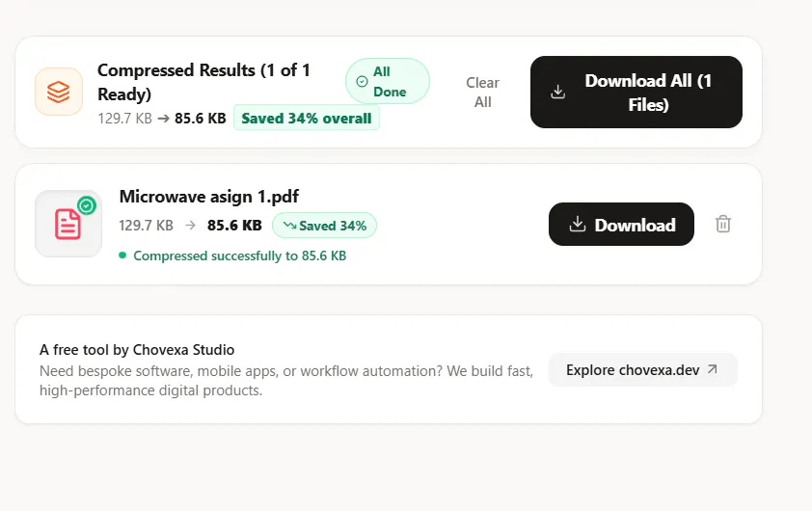Screen dimensions: 812x511
Task: Click the green check badge on file icon
Action: [x=87, y=205]
